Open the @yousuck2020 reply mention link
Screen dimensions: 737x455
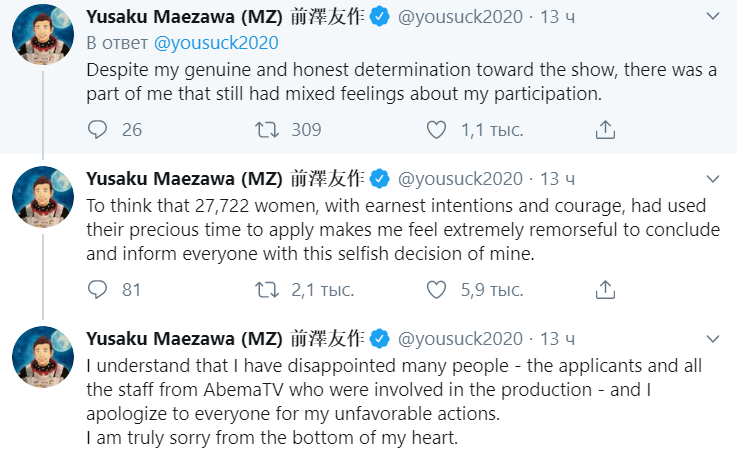tap(216, 43)
